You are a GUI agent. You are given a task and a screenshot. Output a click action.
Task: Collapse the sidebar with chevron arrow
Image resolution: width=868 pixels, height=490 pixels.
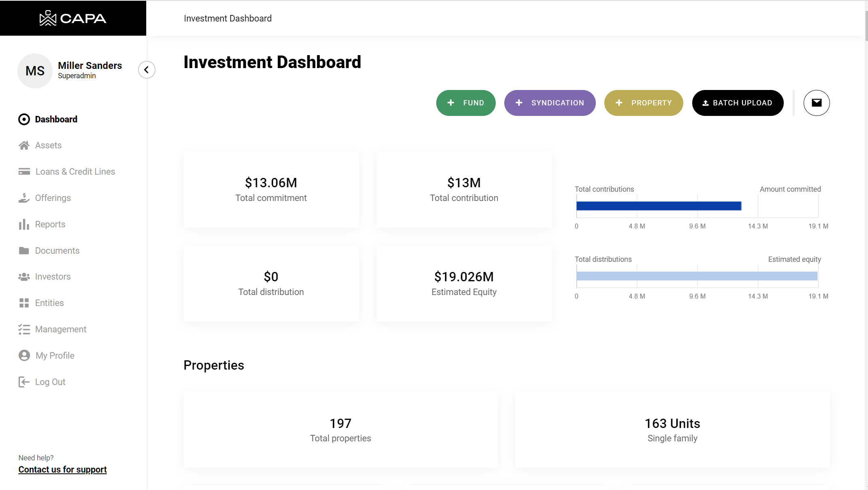pos(147,70)
